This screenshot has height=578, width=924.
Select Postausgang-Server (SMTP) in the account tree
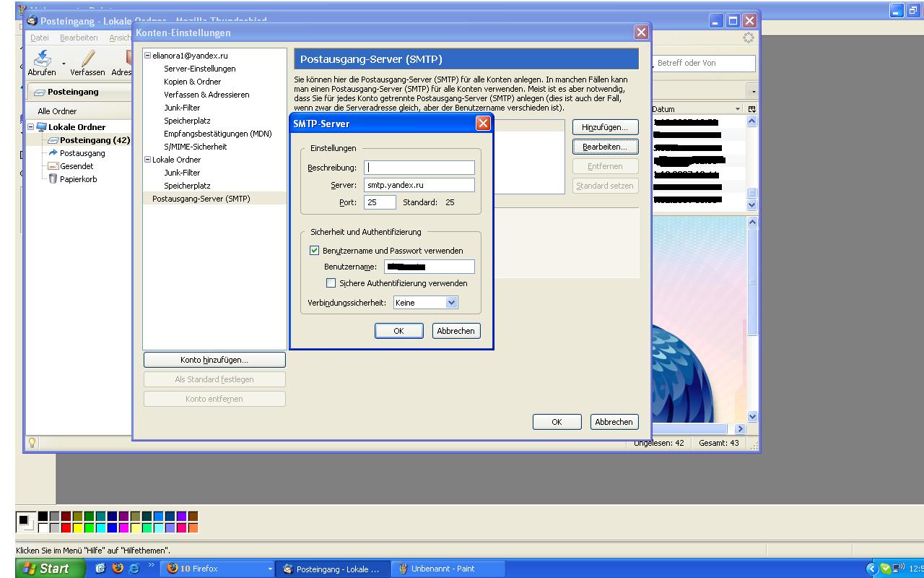[201, 199]
